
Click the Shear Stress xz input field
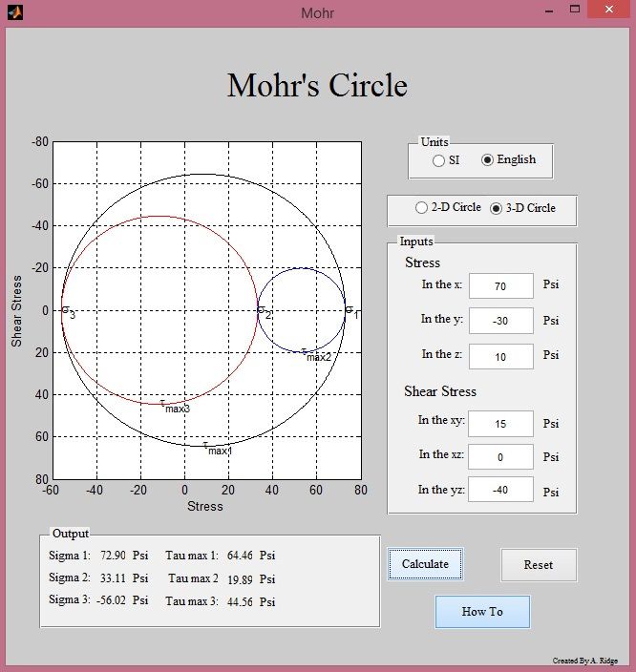tap(500, 457)
